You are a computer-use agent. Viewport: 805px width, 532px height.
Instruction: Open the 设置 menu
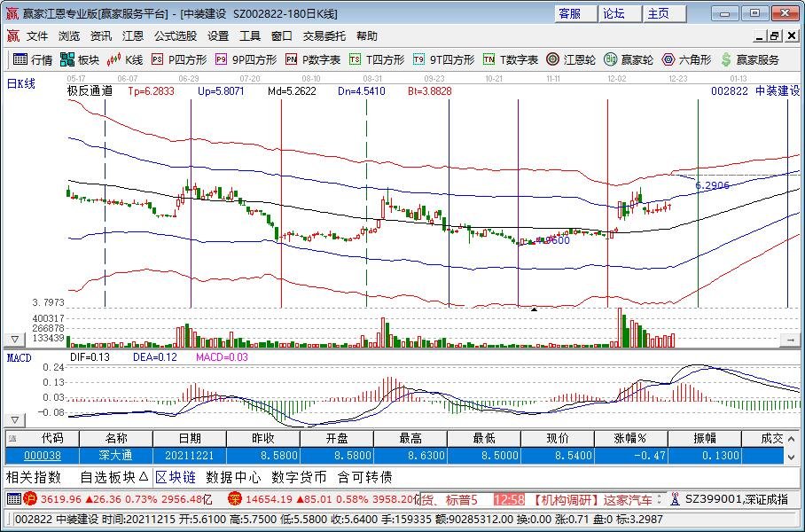pyautogui.click(x=218, y=36)
